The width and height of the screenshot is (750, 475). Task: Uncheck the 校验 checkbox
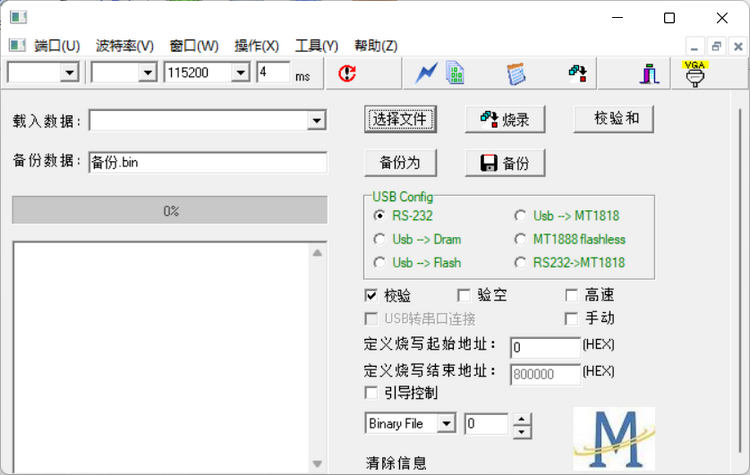point(372,295)
